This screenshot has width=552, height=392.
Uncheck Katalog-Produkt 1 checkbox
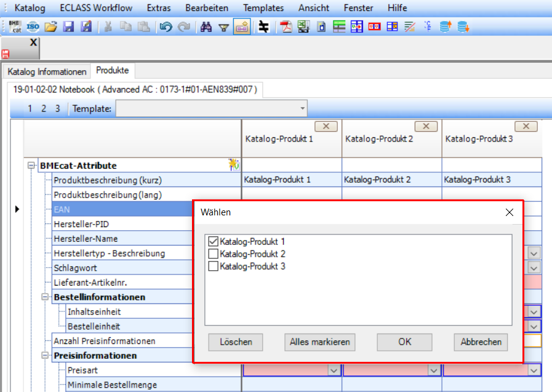pyautogui.click(x=214, y=242)
